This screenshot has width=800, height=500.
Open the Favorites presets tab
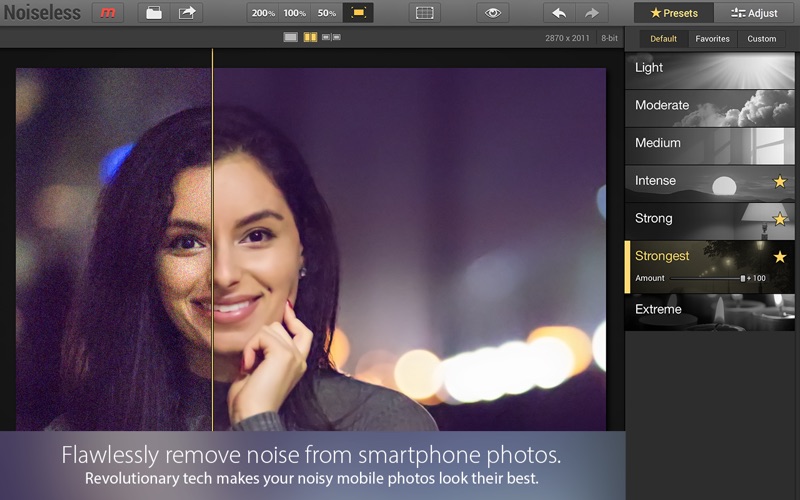point(713,39)
